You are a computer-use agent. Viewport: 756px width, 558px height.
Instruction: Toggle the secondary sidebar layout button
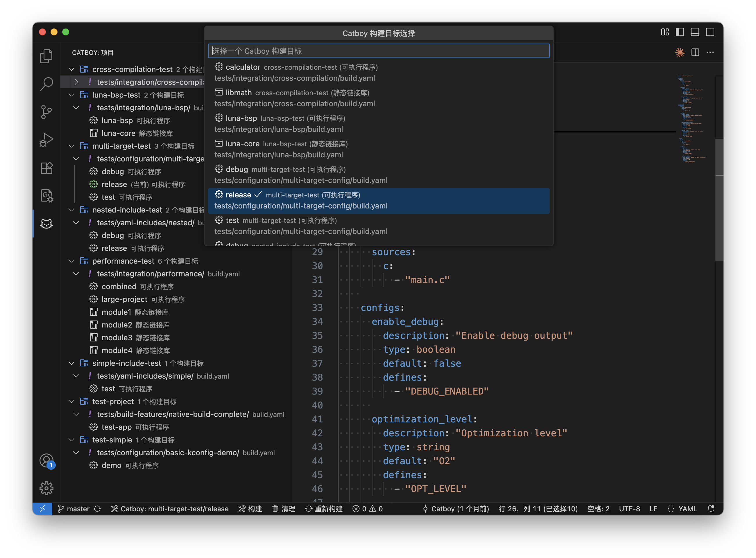point(710,32)
